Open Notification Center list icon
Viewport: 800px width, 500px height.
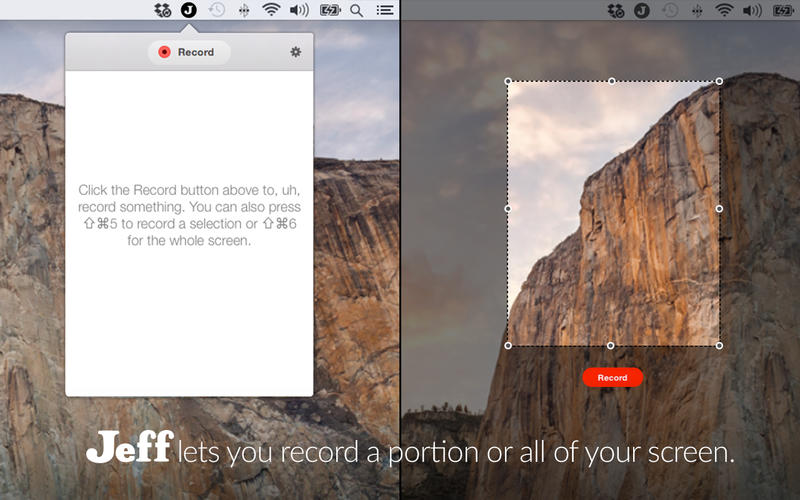click(384, 11)
